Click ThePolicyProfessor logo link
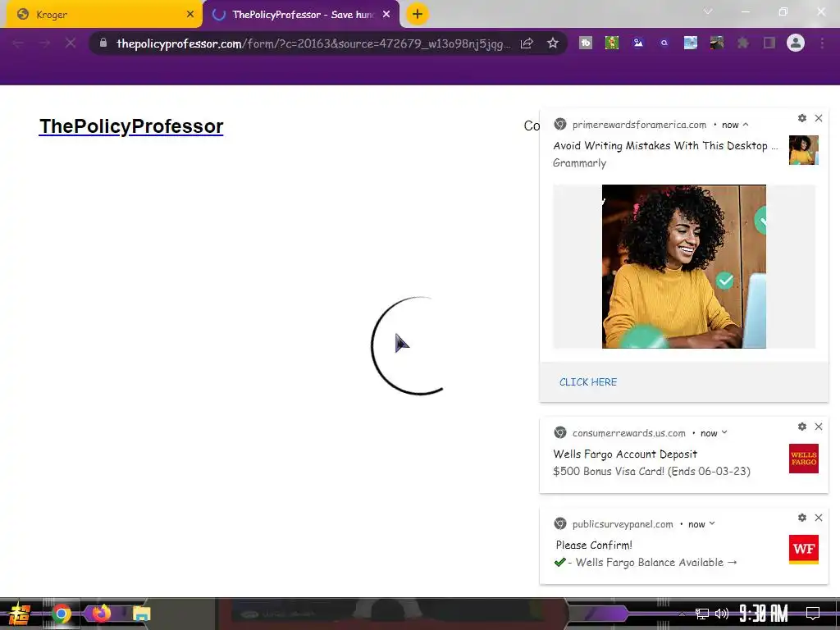 pyautogui.click(x=131, y=126)
